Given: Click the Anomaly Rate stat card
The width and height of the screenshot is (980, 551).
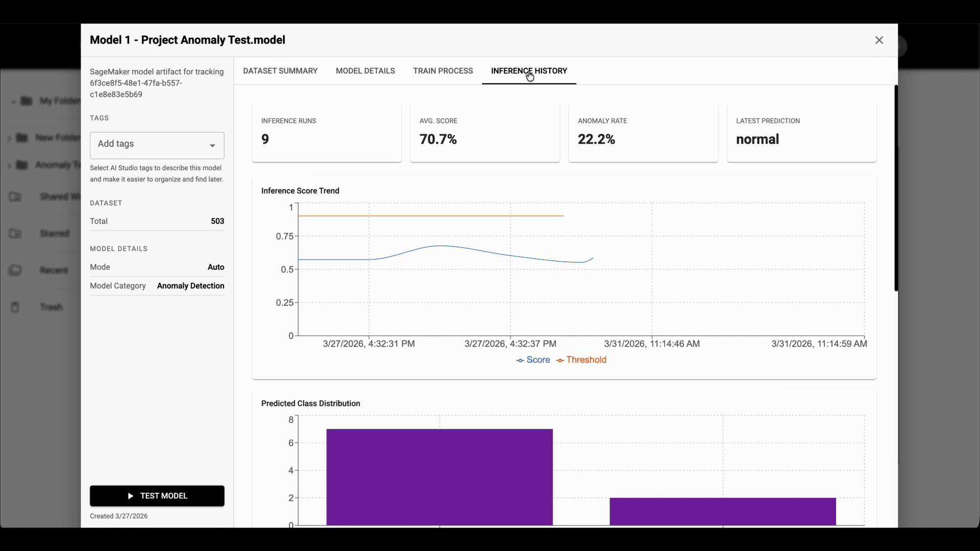Looking at the screenshot, I should coord(643,133).
